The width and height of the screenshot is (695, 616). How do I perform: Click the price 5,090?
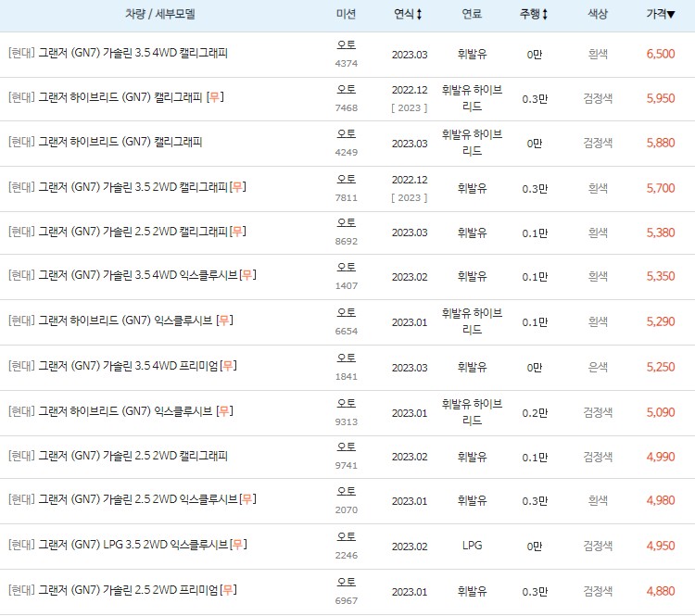[661, 412]
